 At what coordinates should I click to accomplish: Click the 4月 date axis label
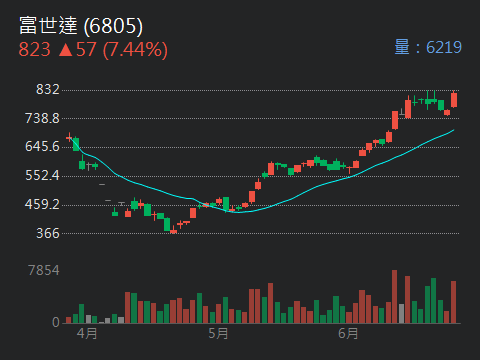87,333
